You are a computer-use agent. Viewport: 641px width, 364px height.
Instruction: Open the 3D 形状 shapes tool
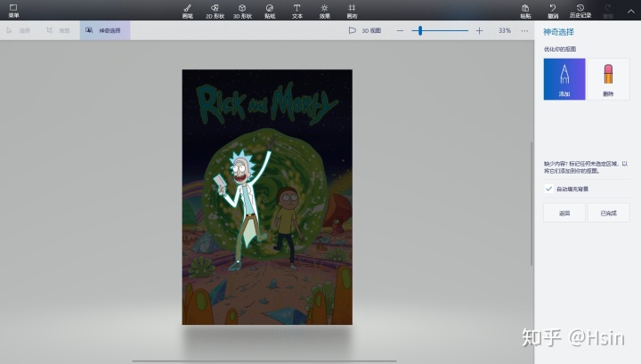242,11
